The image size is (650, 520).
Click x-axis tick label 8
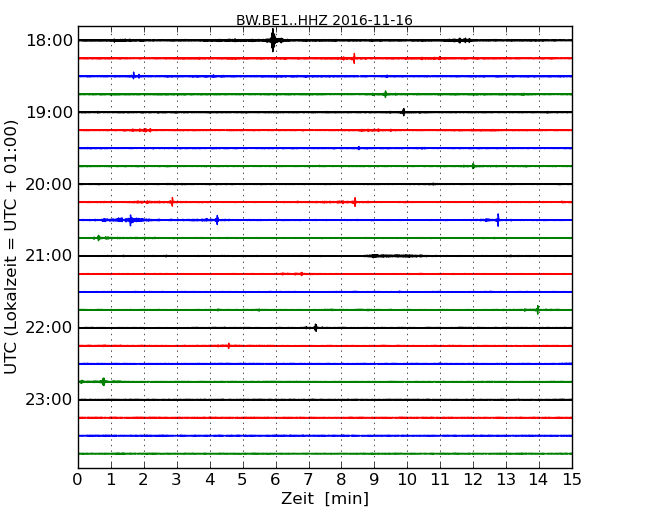click(x=341, y=479)
